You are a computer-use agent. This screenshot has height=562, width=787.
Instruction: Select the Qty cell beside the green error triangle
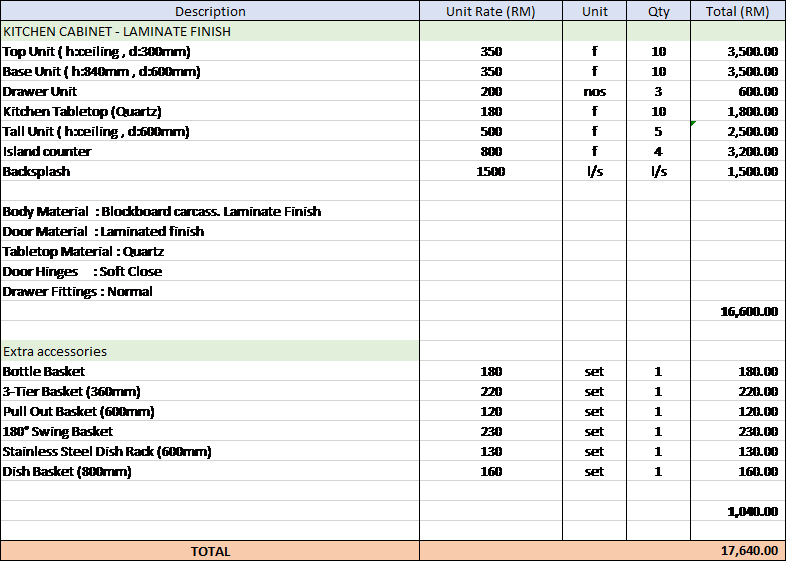click(x=658, y=131)
